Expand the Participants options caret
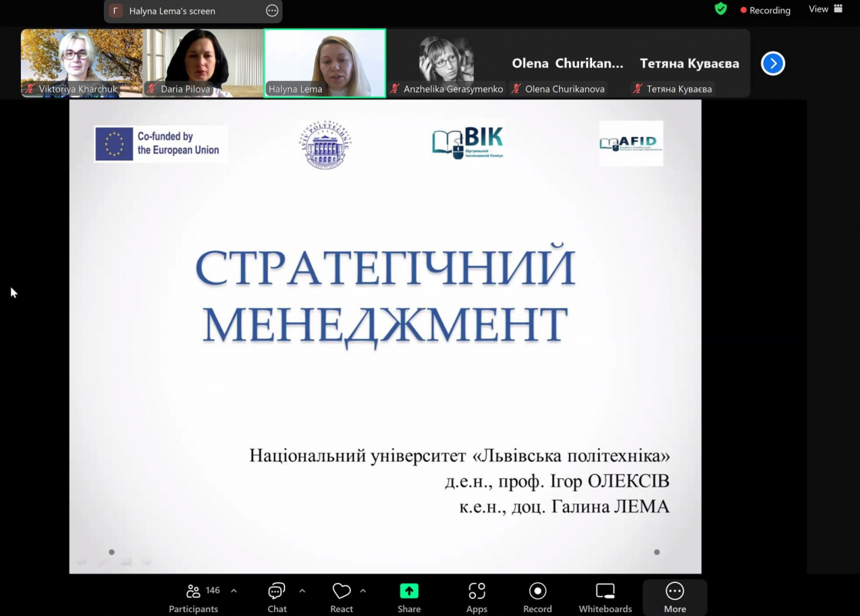 click(234, 591)
